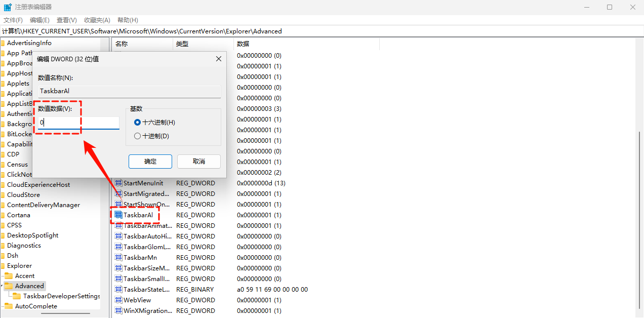The image size is (644, 318).
Task: Select the Advanced folder icon in tree
Action: point(9,286)
